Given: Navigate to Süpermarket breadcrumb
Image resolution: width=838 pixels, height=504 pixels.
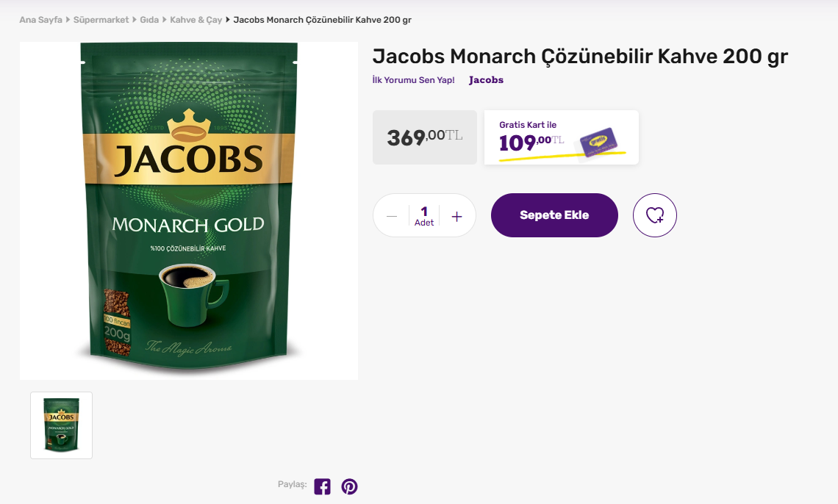Looking at the screenshot, I should (x=103, y=20).
